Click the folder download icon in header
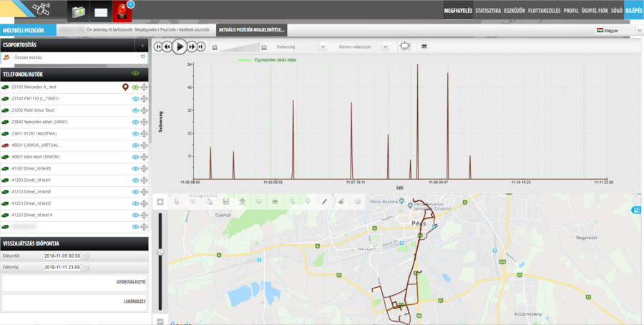Viewport: 644px width, 325px height. (78, 11)
